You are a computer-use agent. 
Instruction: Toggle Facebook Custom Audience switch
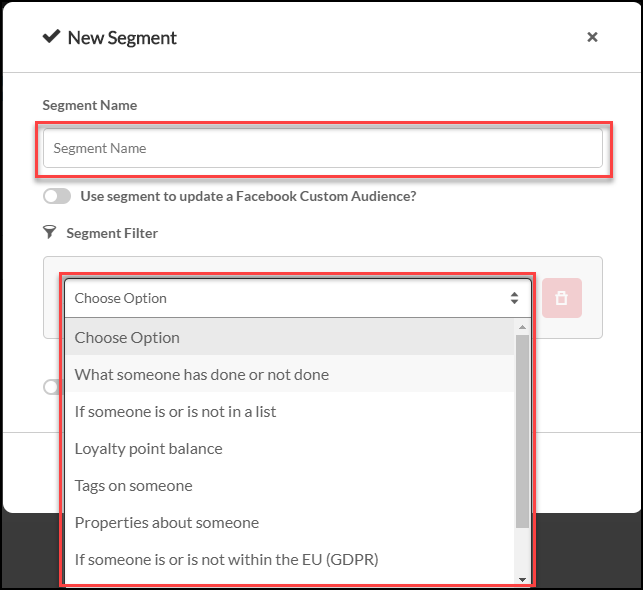(57, 196)
